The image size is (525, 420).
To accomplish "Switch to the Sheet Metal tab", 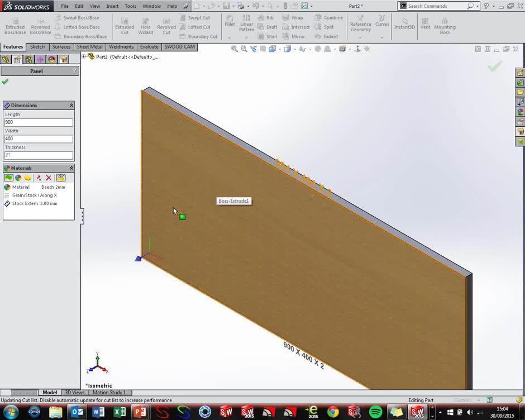I will 89,46.
